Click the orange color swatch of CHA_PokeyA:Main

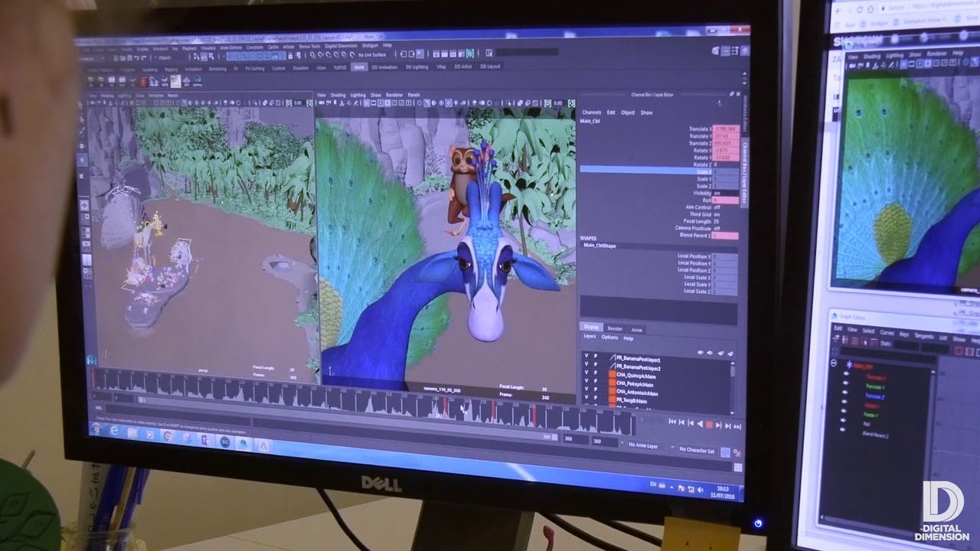tap(612, 384)
